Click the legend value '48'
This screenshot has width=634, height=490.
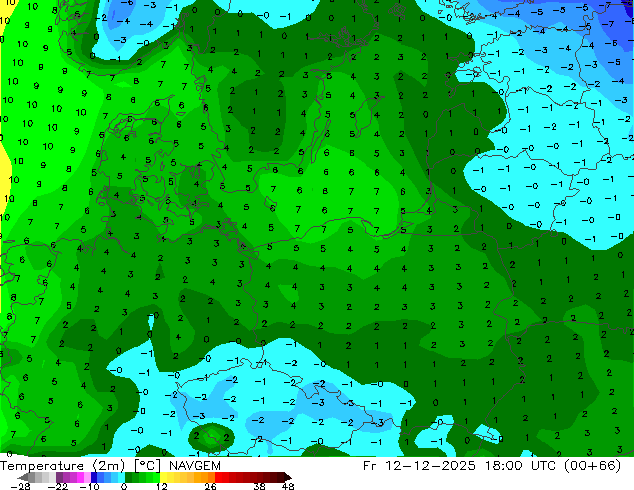288,486
